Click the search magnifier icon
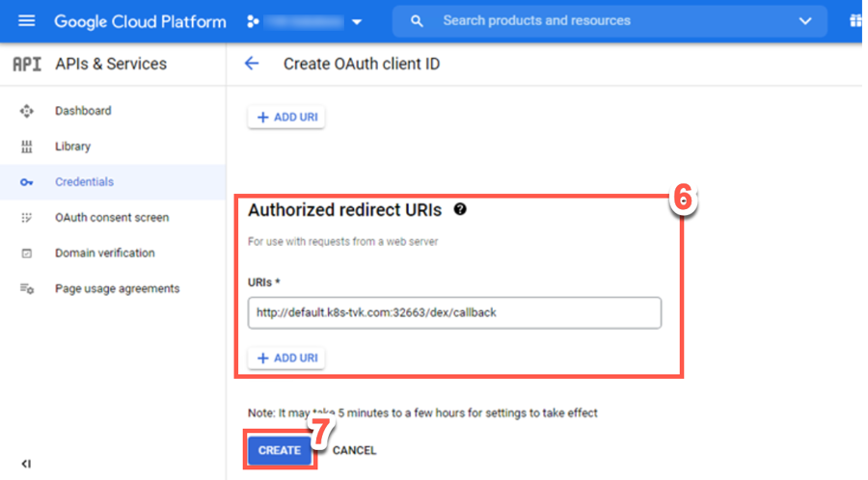 tap(417, 20)
